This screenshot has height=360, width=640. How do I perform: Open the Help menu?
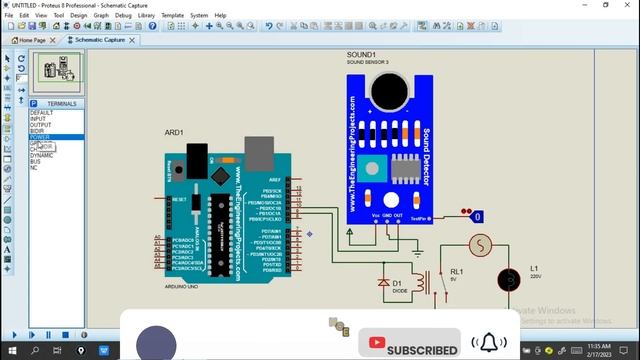pyautogui.click(x=220, y=16)
